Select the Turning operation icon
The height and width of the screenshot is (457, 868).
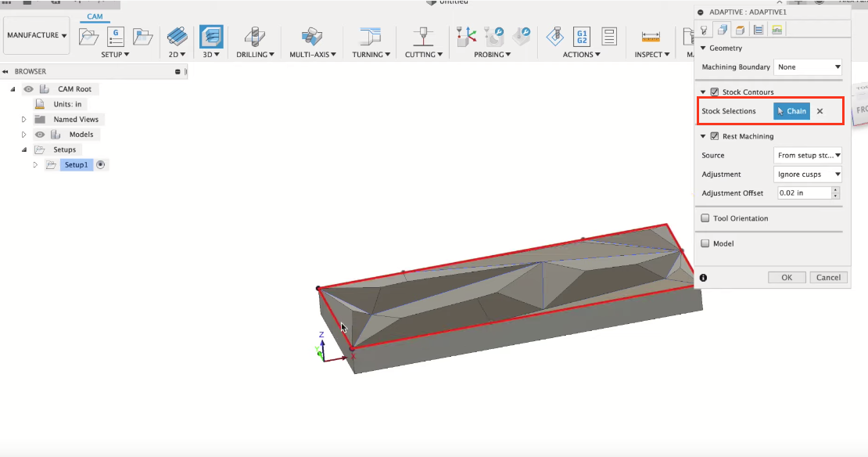(368, 37)
